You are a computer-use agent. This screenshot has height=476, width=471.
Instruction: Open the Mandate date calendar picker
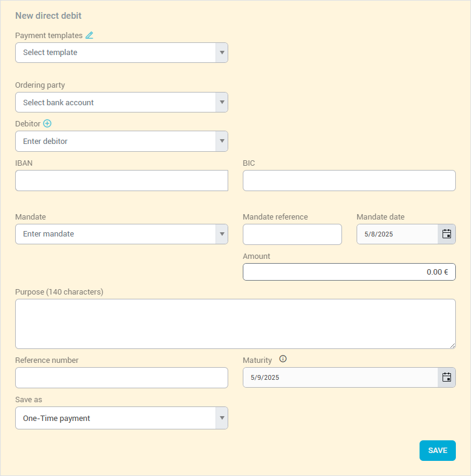coord(447,234)
